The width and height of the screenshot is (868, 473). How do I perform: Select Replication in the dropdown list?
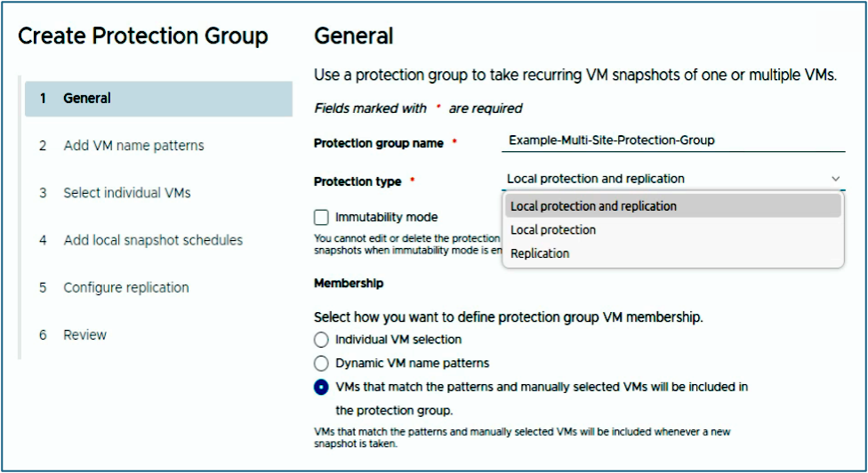[540, 253]
